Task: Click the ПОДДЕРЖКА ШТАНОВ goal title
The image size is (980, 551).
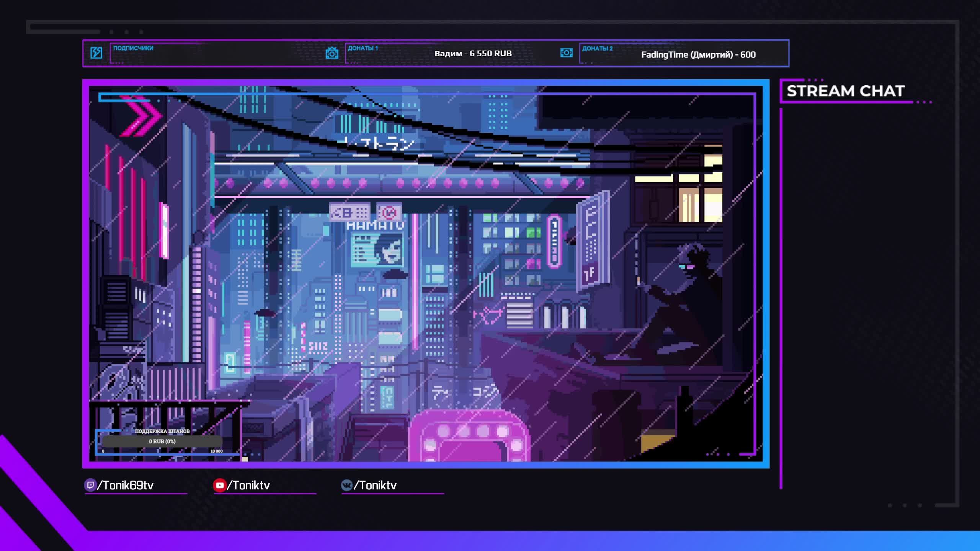Action: click(162, 431)
